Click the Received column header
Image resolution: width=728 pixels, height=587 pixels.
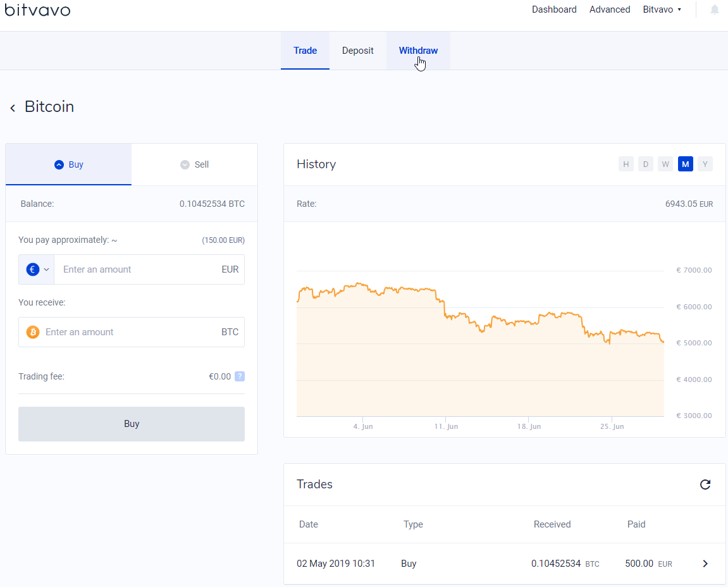pos(552,524)
